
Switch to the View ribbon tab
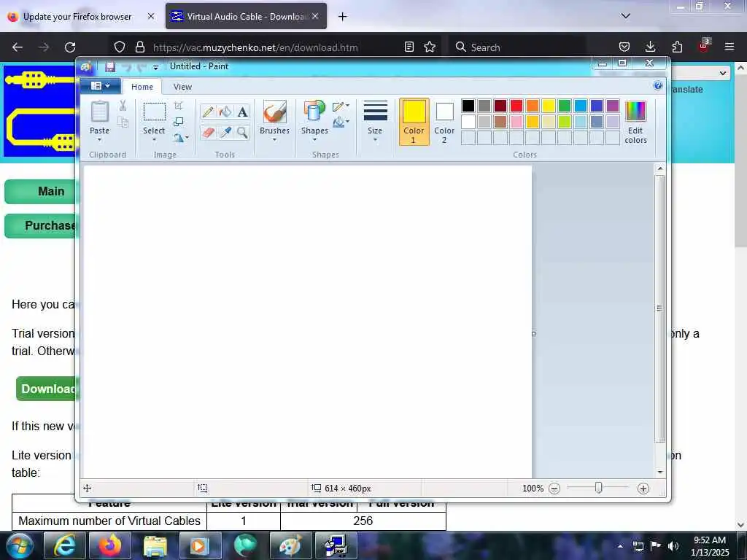(x=182, y=87)
